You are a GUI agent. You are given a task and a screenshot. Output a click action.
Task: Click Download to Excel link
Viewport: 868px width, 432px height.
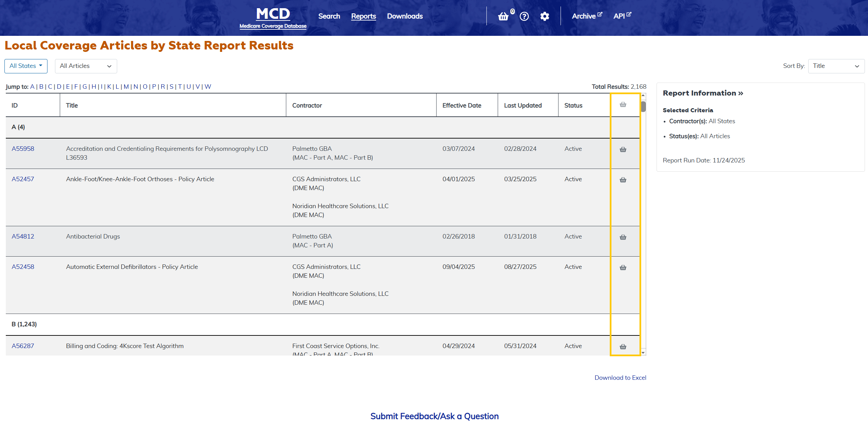tap(620, 378)
